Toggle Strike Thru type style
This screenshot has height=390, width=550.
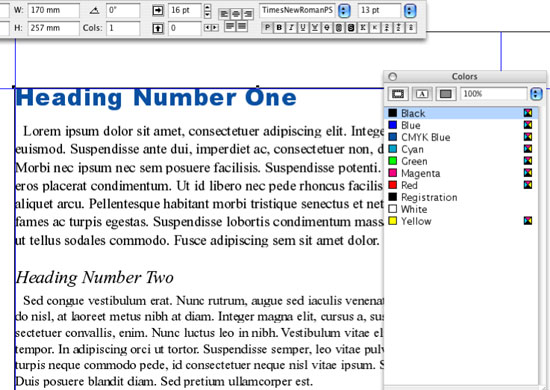coord(327,27)
